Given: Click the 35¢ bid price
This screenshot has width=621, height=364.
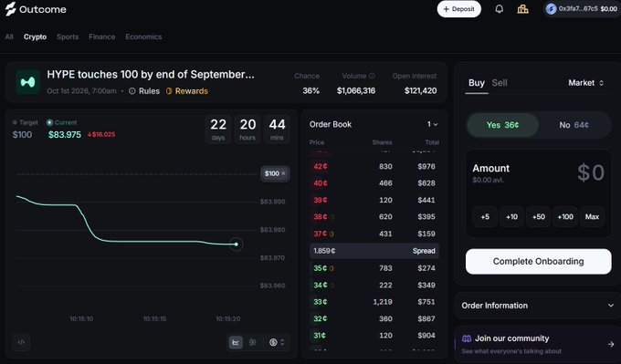Looking at the screenshot, I should 320,268.
